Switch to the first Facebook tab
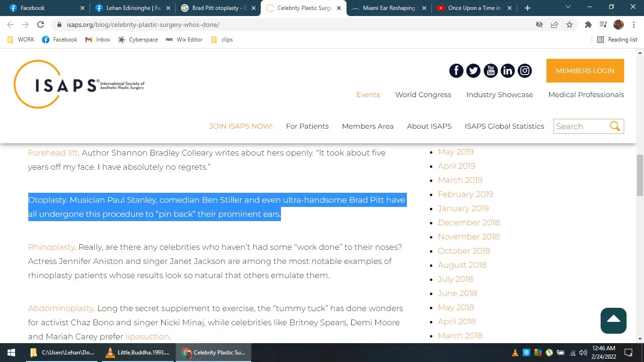This screenshot has width=644, height=362. click(47, 8)
